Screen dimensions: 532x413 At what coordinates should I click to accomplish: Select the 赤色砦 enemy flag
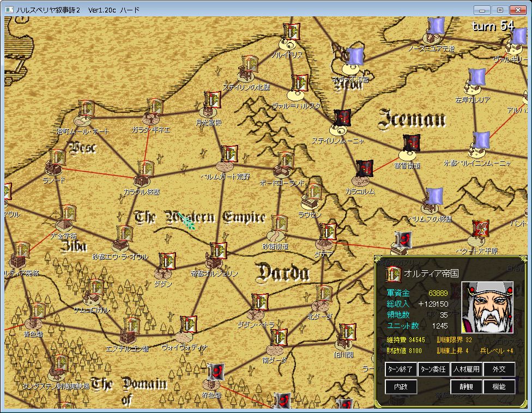click(216, 372)
